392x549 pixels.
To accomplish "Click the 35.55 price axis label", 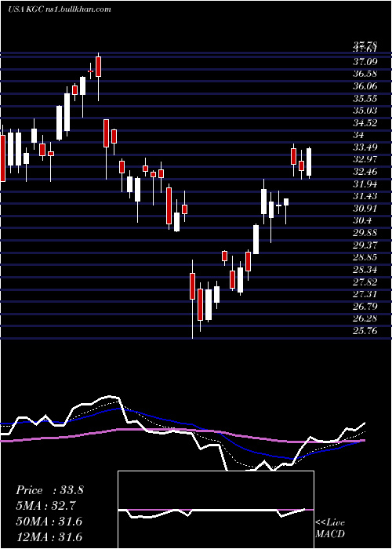I will tap(366, 98).
